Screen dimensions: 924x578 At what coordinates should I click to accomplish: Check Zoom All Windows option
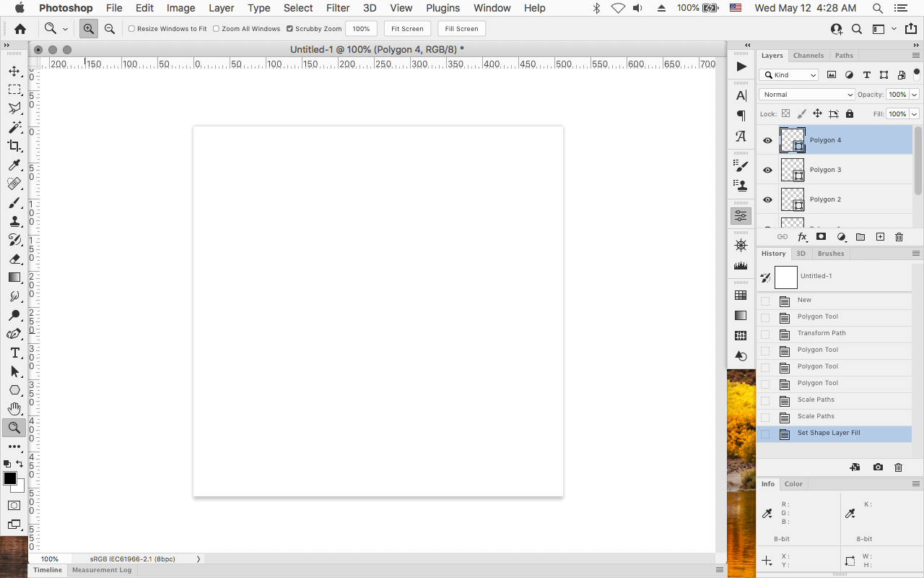click(215, 28)
